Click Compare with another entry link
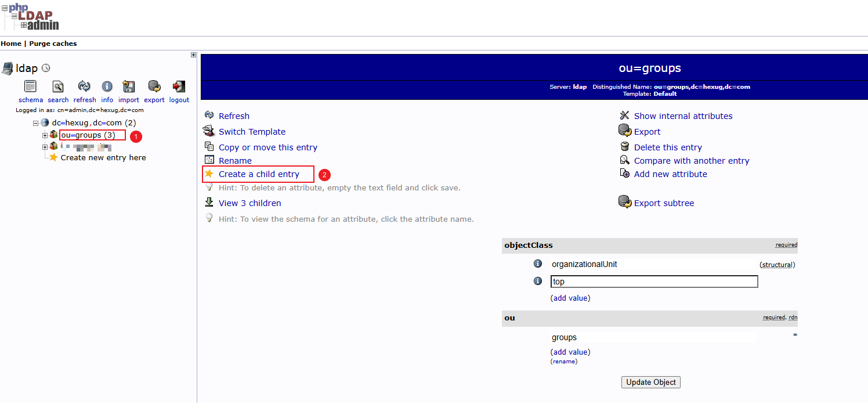This screenshot has height=404, width=868. point(692,161)
